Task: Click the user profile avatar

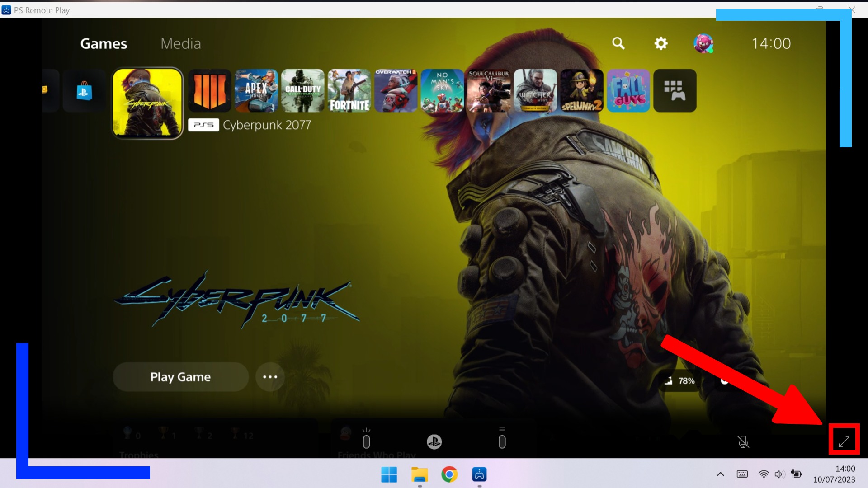Action: (x=703, y=43)
